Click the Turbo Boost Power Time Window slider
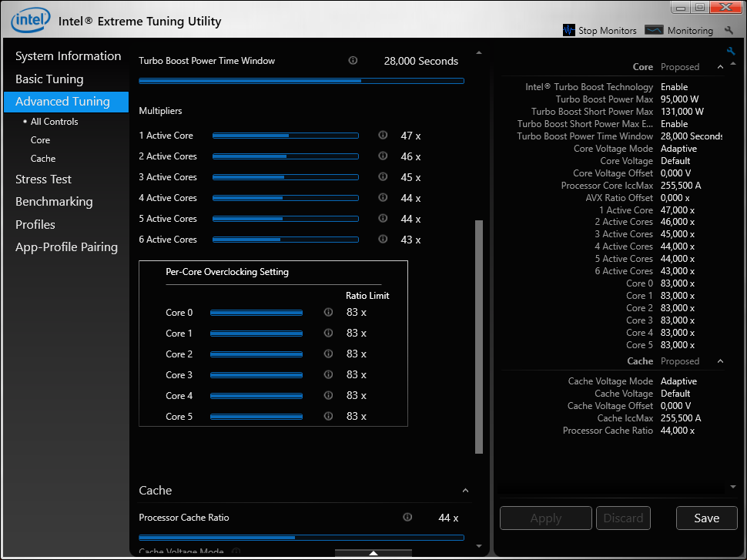Image resolution: width=747 pixels, height=560 pixels. (302, 81)
